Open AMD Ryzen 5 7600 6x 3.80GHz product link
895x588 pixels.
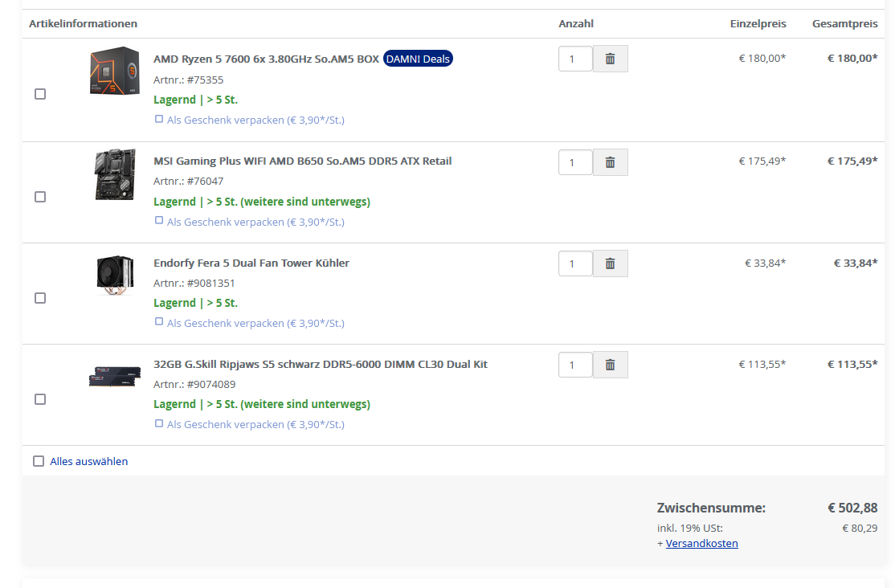coord(266,59)
